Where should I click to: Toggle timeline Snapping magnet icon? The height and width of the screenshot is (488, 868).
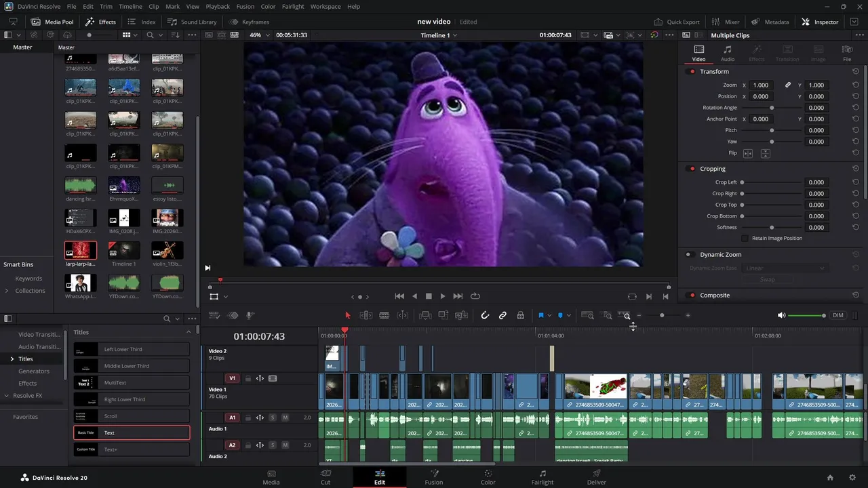485,315
